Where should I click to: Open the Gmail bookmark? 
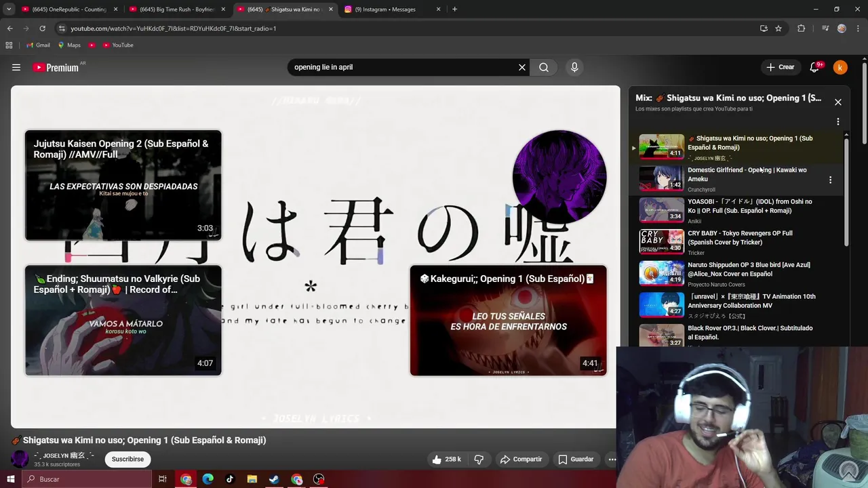pos(38,45)
